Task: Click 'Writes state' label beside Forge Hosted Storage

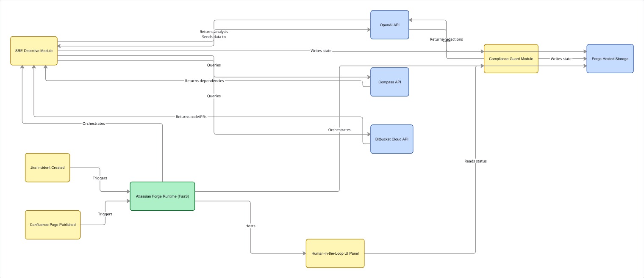Action: (x=561, y=59)
